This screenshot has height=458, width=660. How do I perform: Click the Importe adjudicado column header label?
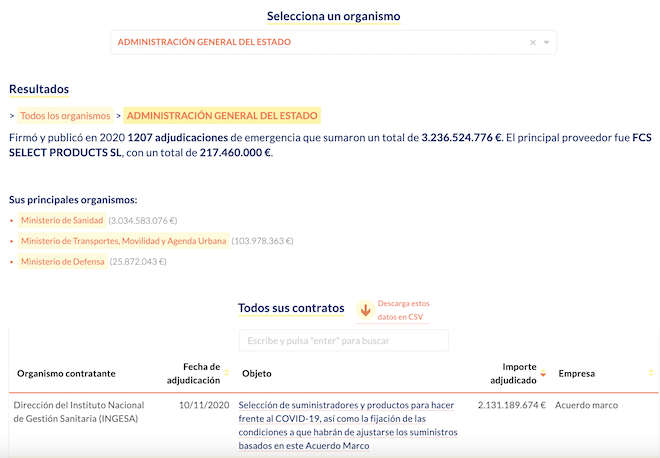[513, 374]
